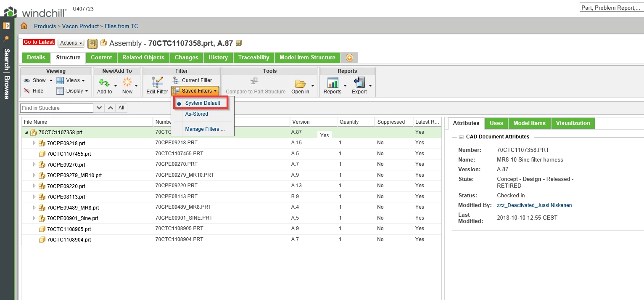Click the Reports chart icon
Screen dimensions: 644x300
pos(333,82)
